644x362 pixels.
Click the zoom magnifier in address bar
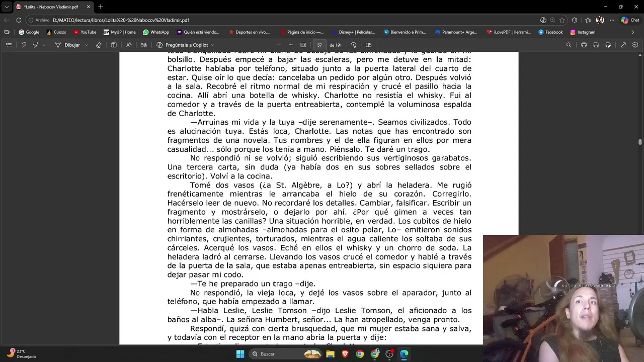[552, 20]
